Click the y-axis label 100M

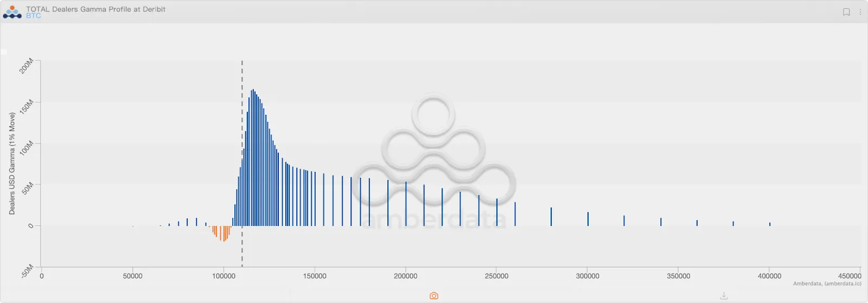27,148
